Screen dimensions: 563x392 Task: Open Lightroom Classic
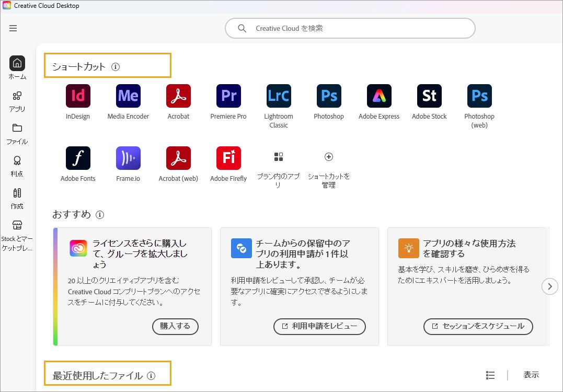(x=279, y=96)
